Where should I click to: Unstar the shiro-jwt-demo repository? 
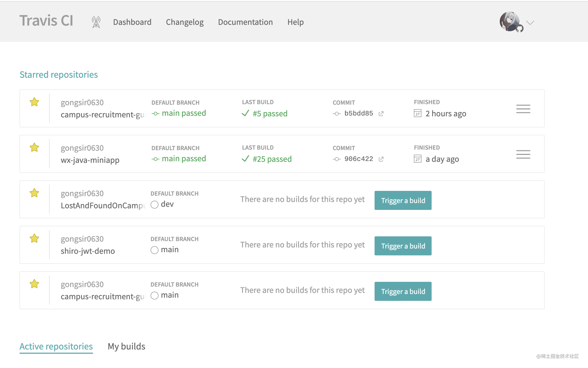pos(34,238)
